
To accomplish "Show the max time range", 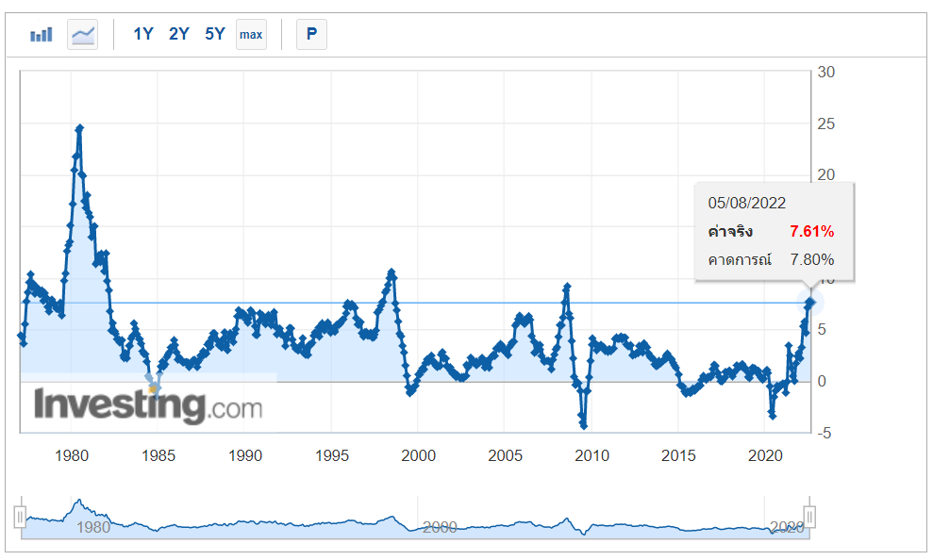I will pyautogui.click(x=251, y=35).
